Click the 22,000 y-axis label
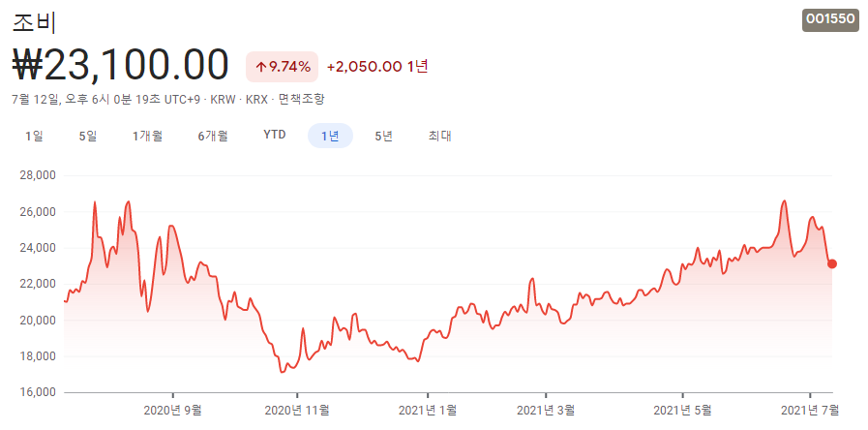The width and height of the screenshot is (868, 430). 38,284
